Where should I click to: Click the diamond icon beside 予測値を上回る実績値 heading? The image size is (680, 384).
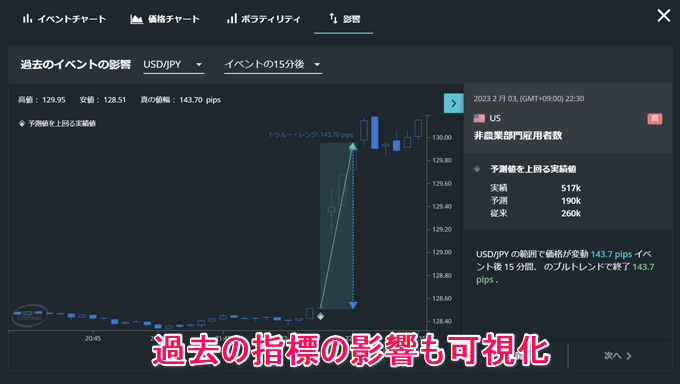[477, 169]
